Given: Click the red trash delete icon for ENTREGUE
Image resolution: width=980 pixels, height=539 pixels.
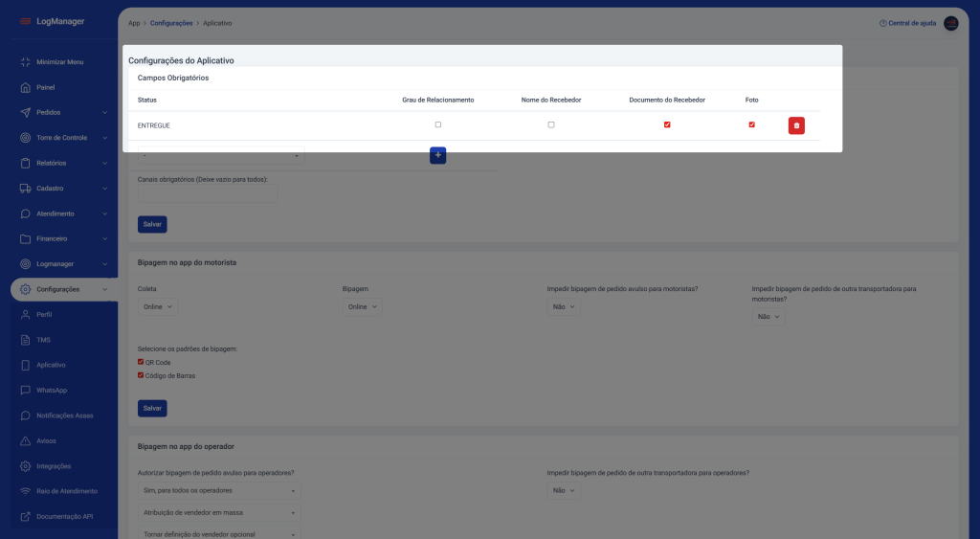Looking at the screenshot, I should (x=796, y=125).
